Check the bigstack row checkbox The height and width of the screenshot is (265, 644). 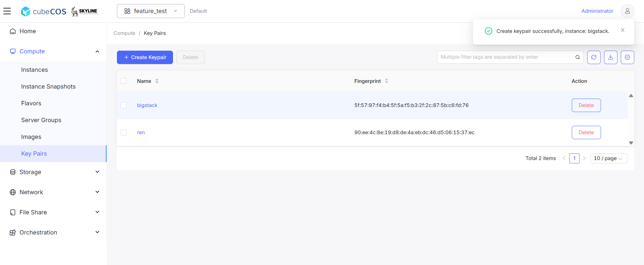[x=124, y=105]
